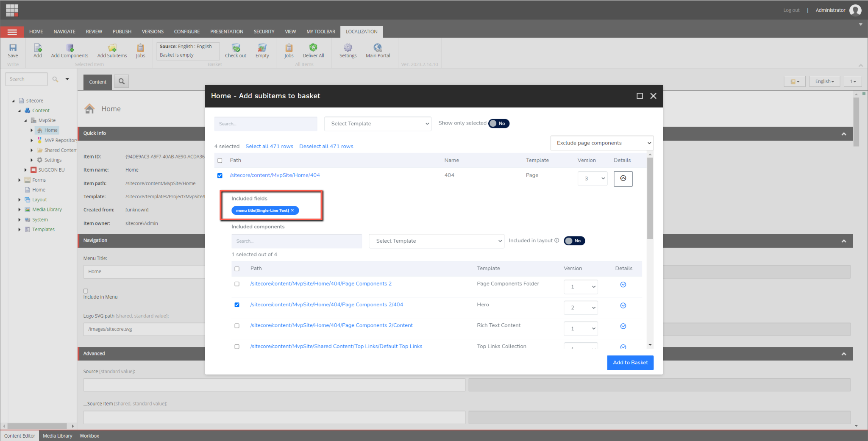Viewport: 868px width, 441px height.
Task: Open the /sitecore/content/MvpSite/Home/404 path link
Action: point(275,175)
